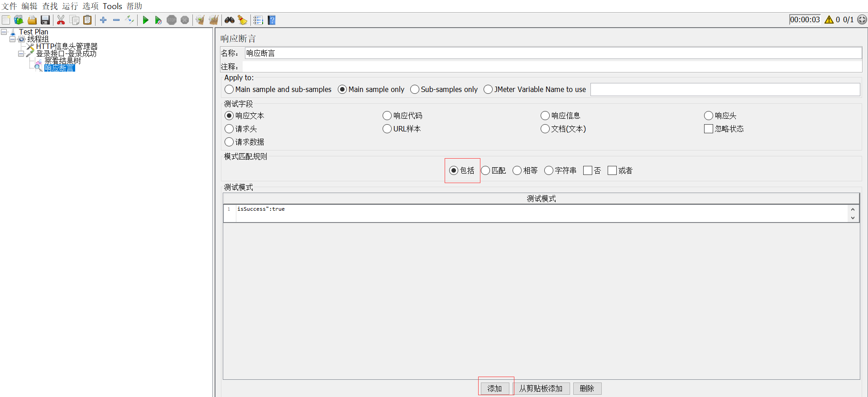Screen dimensions: 868x397
Task: Reset search with yellow brush icon
Action: point(243,20)
